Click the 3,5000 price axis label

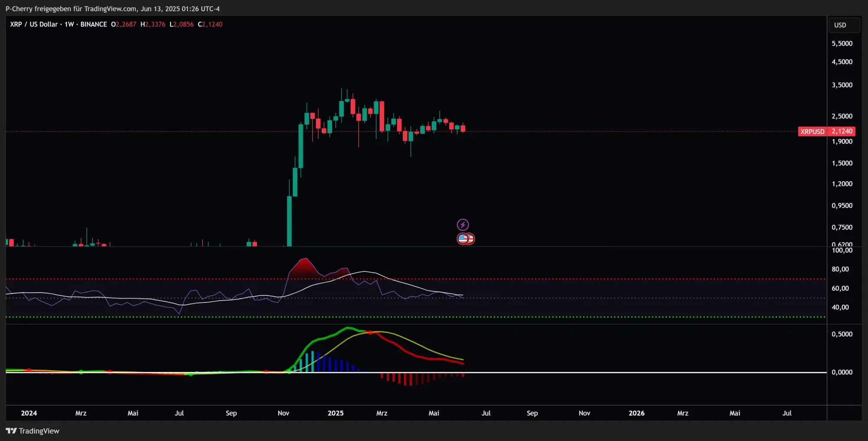click(x=842, y=85)
